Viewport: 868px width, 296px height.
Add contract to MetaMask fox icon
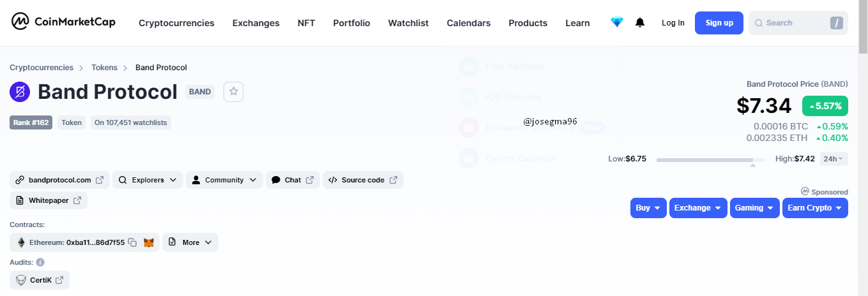[x=149, y=242]
